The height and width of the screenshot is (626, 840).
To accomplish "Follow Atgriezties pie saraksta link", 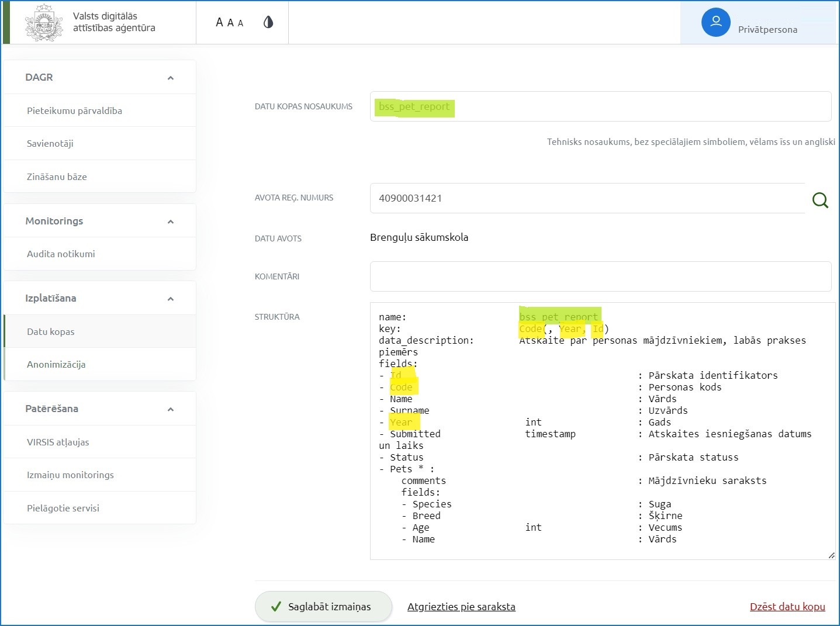I will click(461, 607).
